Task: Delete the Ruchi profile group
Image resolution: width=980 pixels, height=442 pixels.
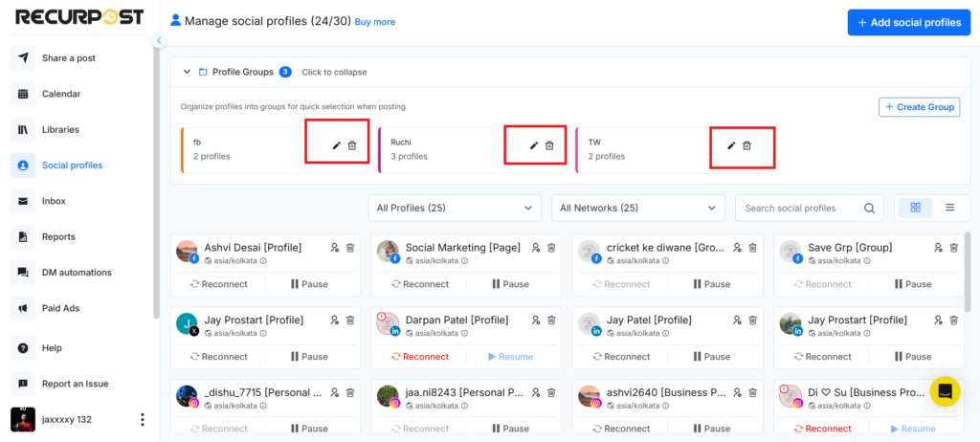Action: (549, 145)
